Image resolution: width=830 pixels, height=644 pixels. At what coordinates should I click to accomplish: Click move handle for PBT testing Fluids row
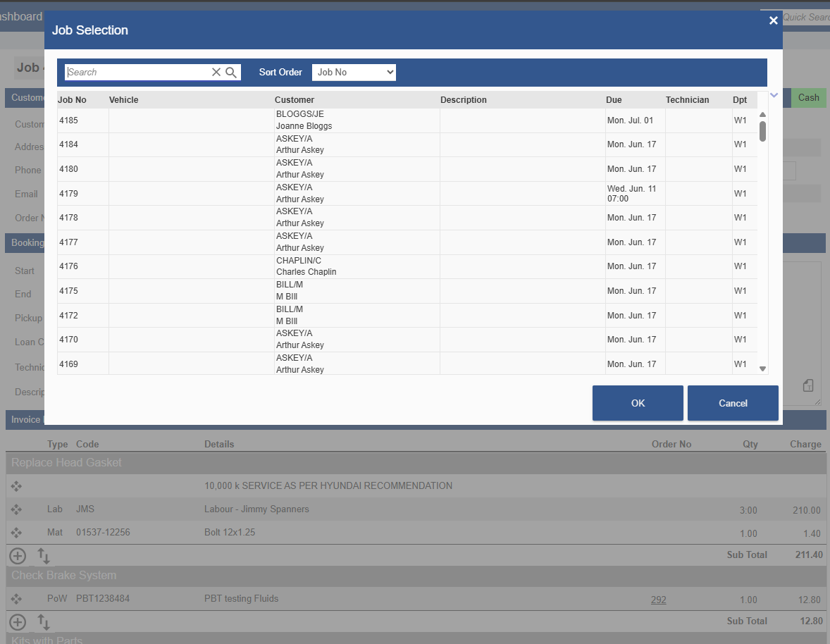click(x=16, y=598)
